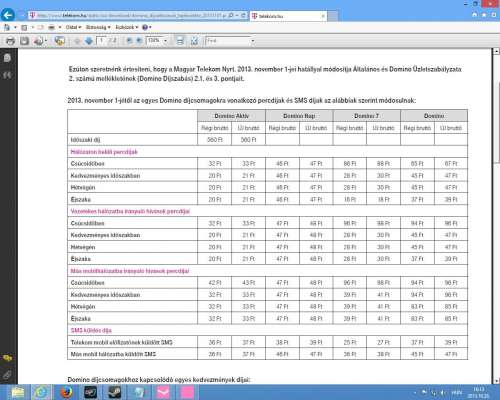Image resolution: width=500 pixels, height=400 pixels.
Task: Open File Explorer from the taskbar
Action: [17, 392]
